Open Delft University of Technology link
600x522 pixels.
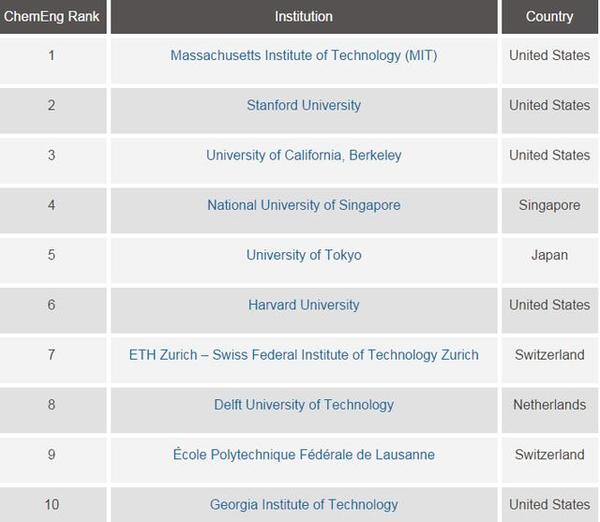[304, 405]
